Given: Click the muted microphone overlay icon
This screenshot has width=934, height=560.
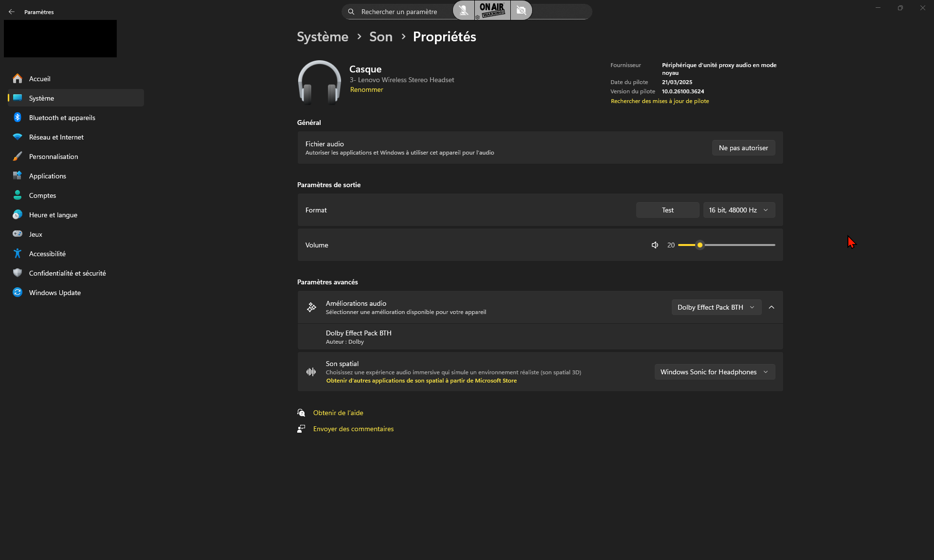Looking at the screenshot, I should [x=464, y=10].
